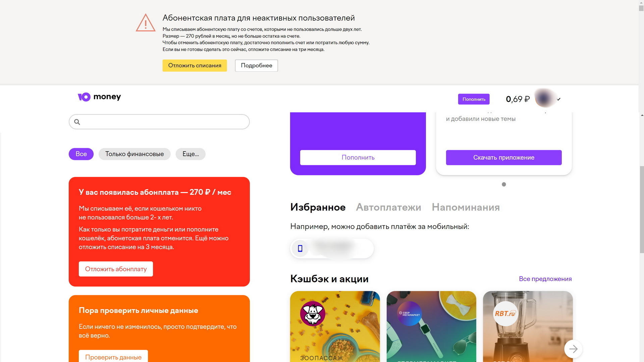644x362 pixels.
Task: Click the blurred profile avatar
Action: coord(544,99)
